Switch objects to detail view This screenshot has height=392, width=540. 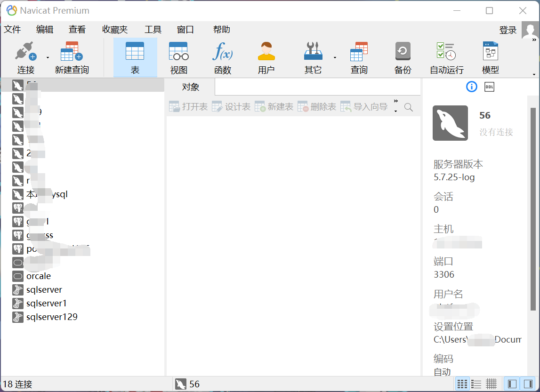tap(476, 384)
